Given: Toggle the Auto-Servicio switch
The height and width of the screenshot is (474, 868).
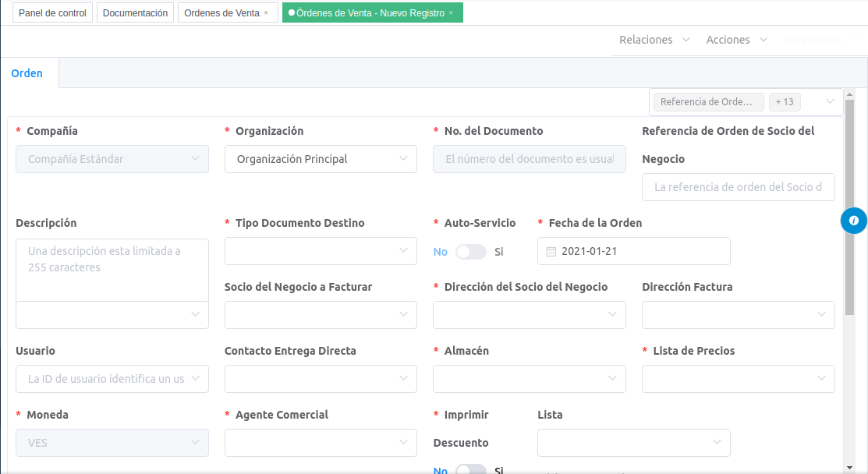Looking at the screenshot, I should coord(470,252).
